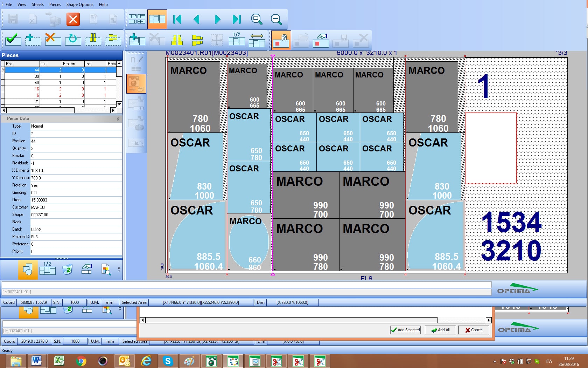The height and width of the screenshot is (368, 588).
Task: Click the red X close-project icon
Action: tap(73, 19)
